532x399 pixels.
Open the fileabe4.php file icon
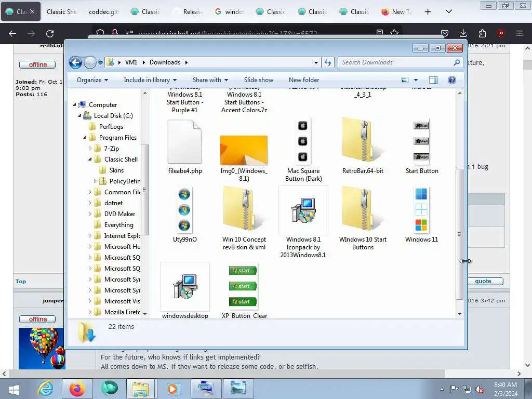pos(185,142)
